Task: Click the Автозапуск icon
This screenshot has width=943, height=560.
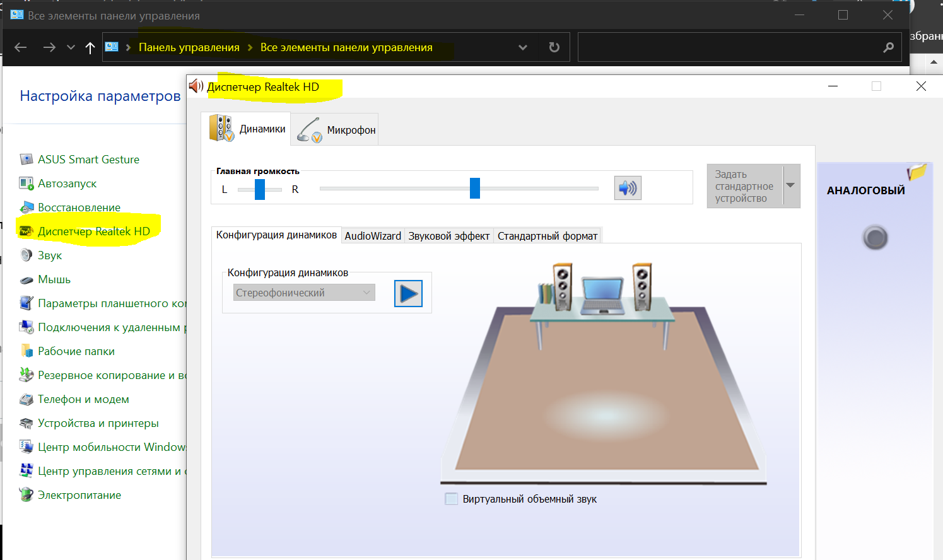Action: pyautogui.click(x=26, y=184)
